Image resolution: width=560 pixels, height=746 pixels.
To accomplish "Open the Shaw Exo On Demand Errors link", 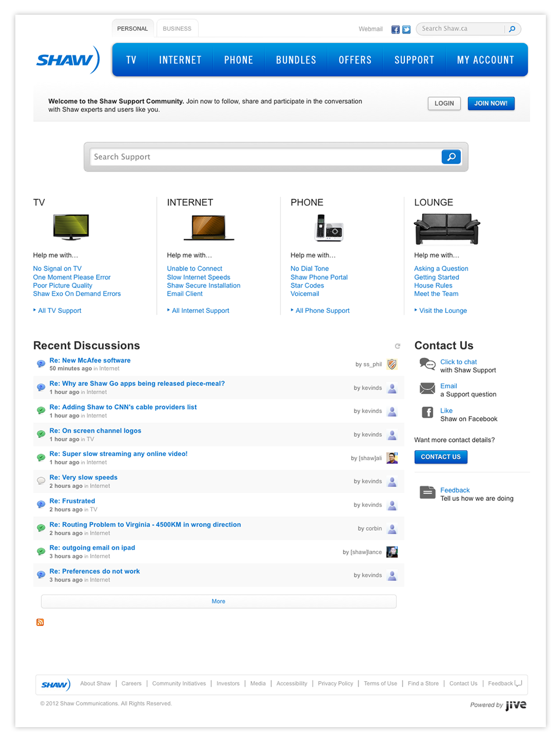I will (77, 293).
